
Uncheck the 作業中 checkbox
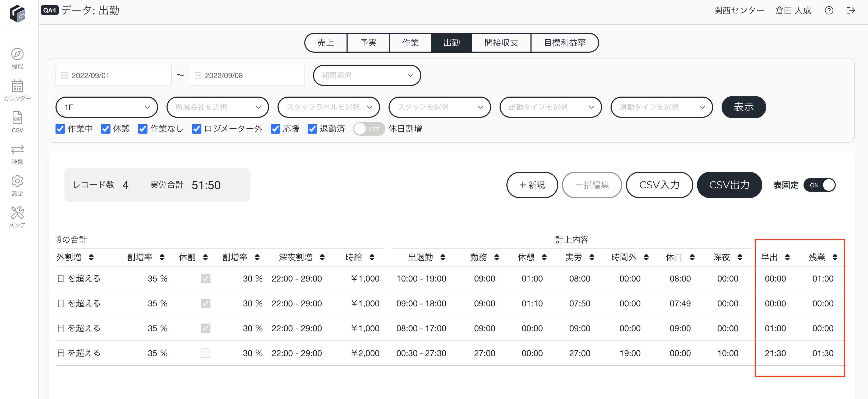[60, 129]
